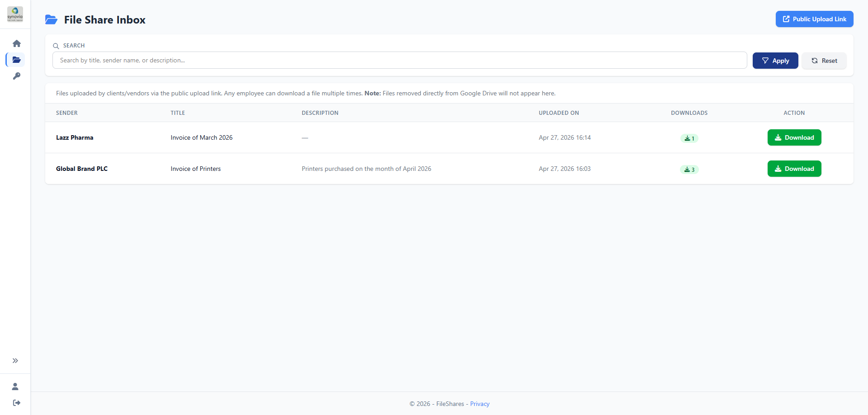This screenshot has width=868, height=415.
Task: Open the user profile icon
Action: [15, 387]
